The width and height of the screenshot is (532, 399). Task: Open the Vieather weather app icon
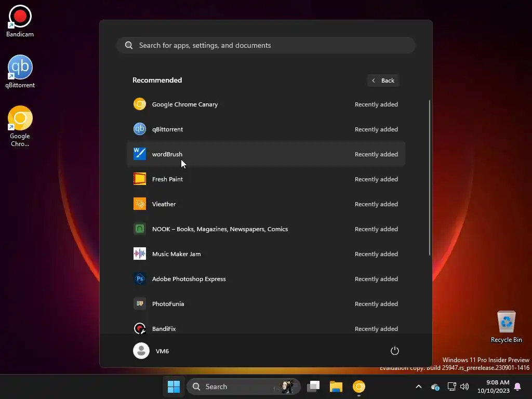click(x=139, y=204)
